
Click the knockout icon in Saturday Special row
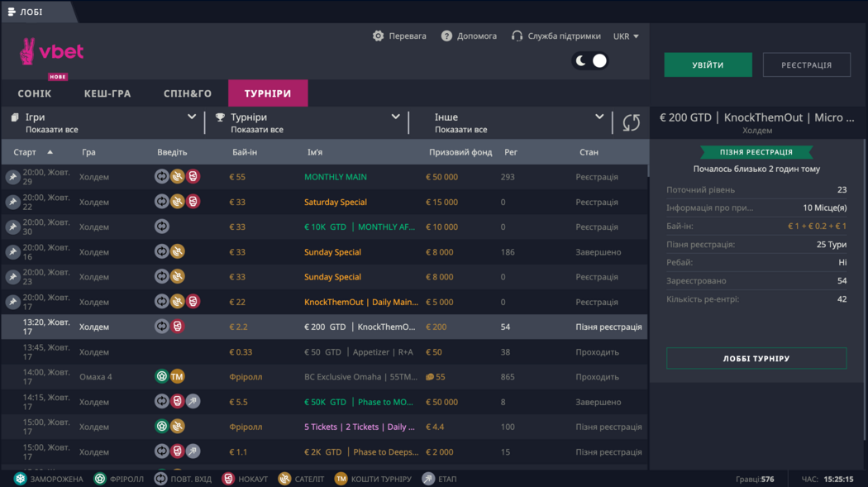[x=193, y=202]
